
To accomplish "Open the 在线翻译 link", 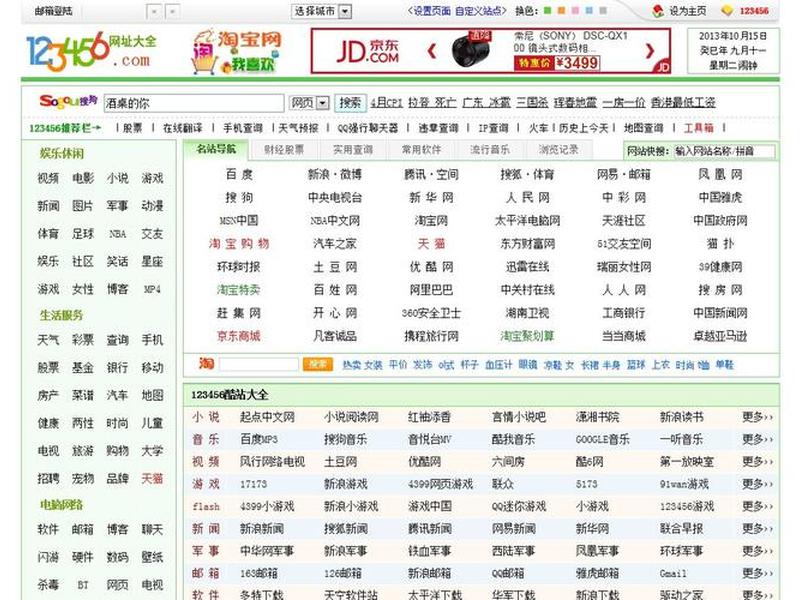I will click(x=183, y=128).
